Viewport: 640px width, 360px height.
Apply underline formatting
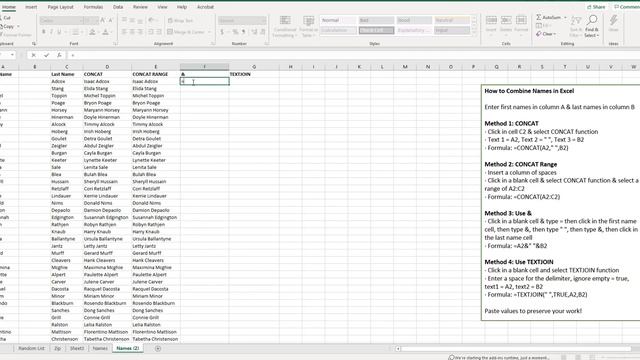pos(59,32)
